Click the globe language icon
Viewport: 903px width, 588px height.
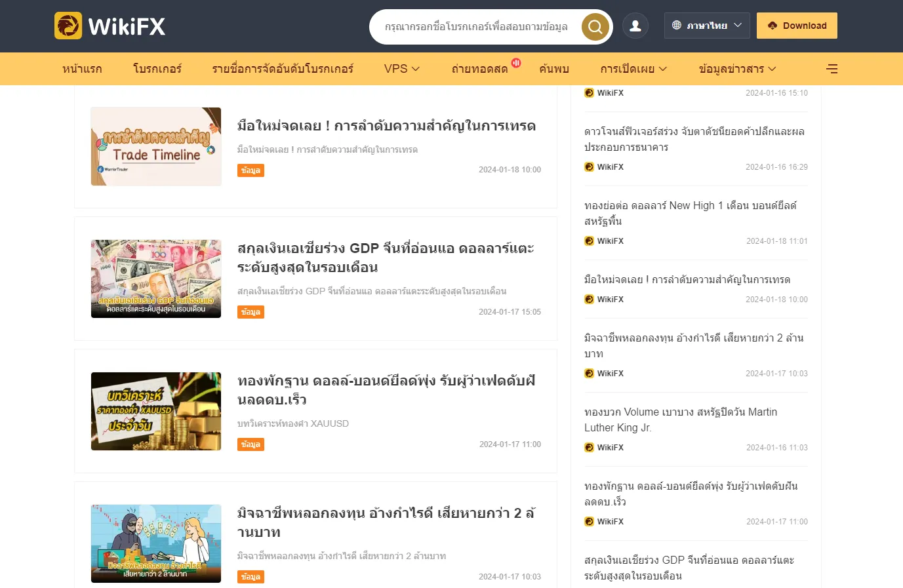tap(677, 25)
